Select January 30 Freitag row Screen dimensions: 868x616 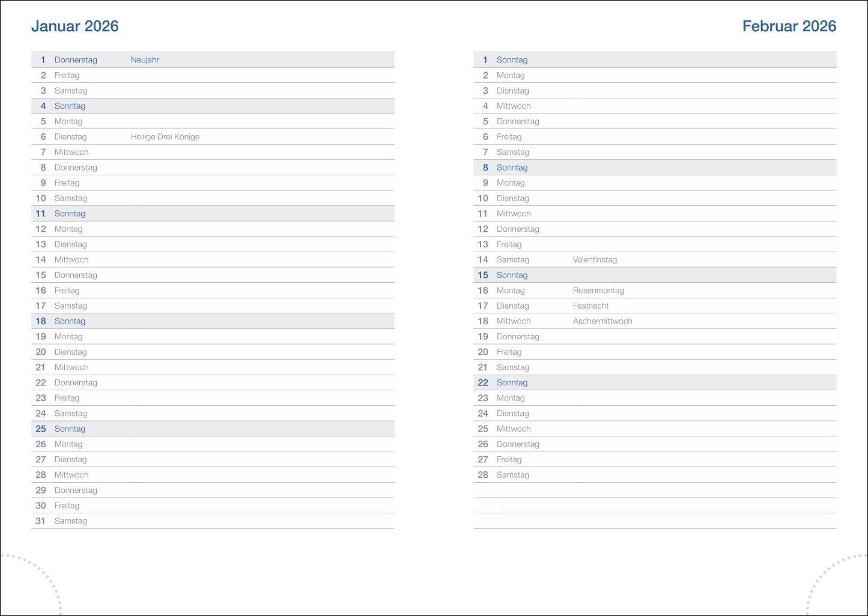(213, 506)
